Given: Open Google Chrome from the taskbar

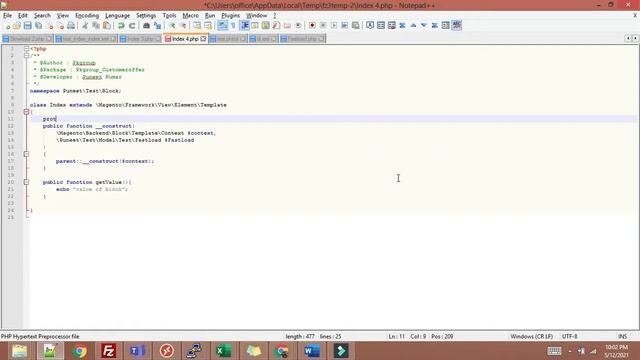Looking at the screenshot, I should pyautogui.click(x=79, y=351).
